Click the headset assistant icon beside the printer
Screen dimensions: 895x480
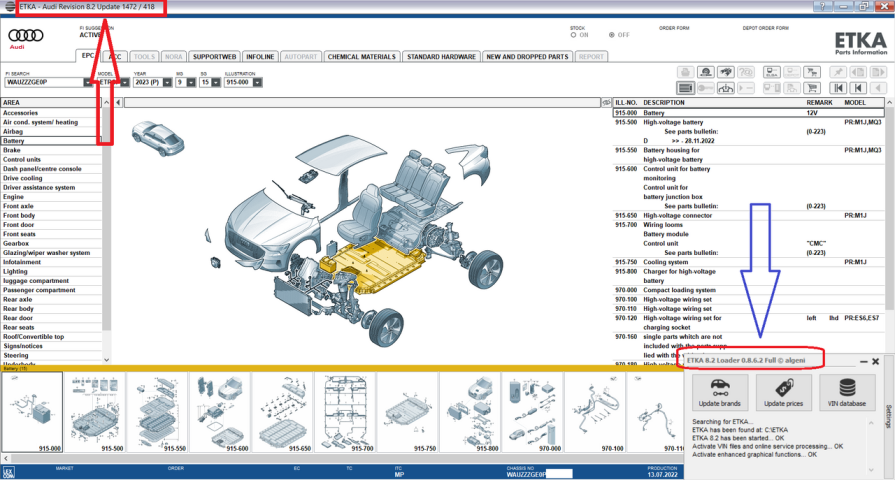tap(705, 72)
